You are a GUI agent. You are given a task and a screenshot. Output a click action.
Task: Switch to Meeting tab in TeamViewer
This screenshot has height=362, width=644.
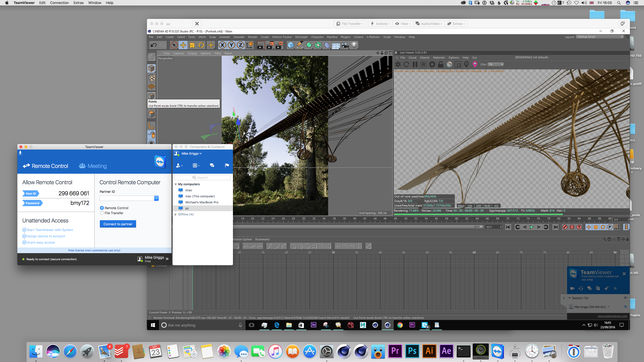[93, 166]
